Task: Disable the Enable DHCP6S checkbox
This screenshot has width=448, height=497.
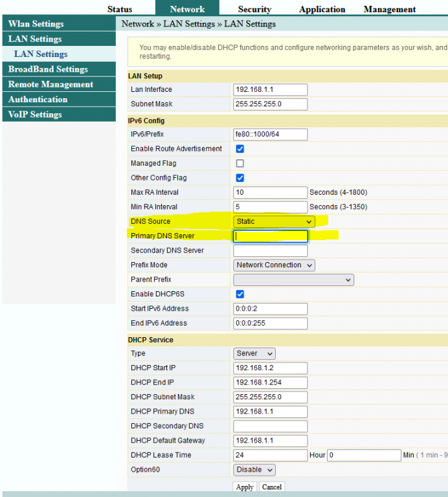Action: tap(240, 294)
